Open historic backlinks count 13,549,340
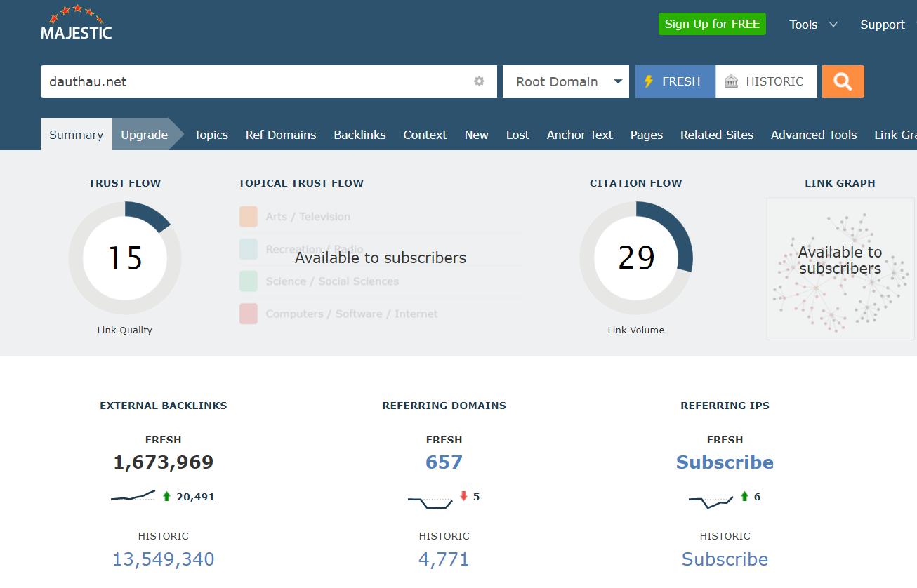The width and height of the screenshot is (917, 588). click(x=164, y=559)
